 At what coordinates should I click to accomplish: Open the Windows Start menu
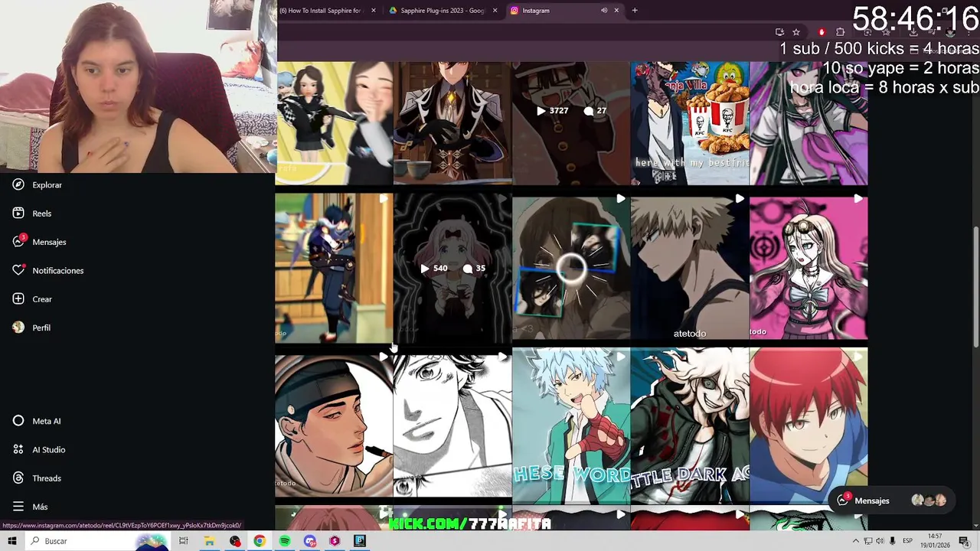click(12, 541)
